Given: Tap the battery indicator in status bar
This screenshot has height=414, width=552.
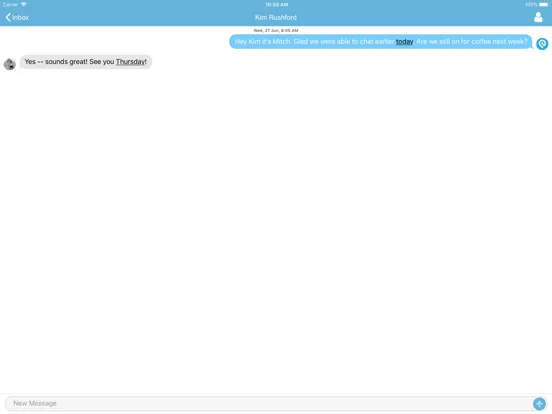Looking at the screenshot, I should click(x=544, y=5).
